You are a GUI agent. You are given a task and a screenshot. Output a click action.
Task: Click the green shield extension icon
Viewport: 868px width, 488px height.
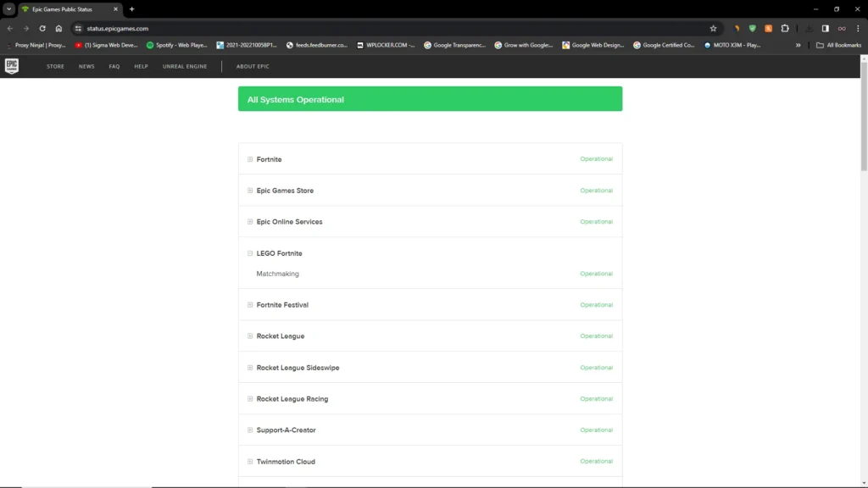(x=753, y=28)
